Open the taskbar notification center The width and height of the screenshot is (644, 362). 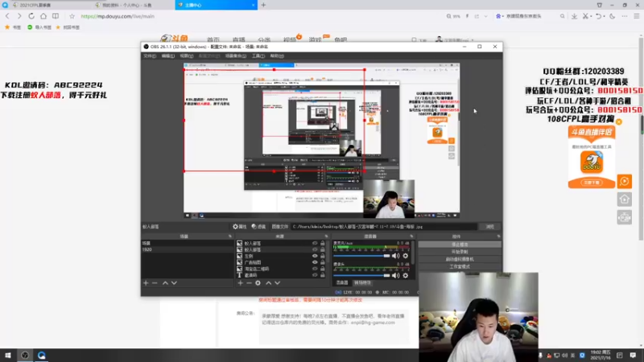click(x=633, y=355)
